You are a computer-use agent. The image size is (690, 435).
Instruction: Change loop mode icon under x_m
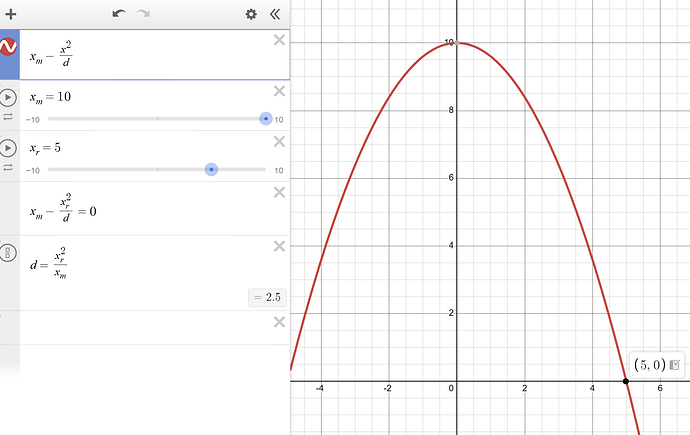[x=8, y=117]
